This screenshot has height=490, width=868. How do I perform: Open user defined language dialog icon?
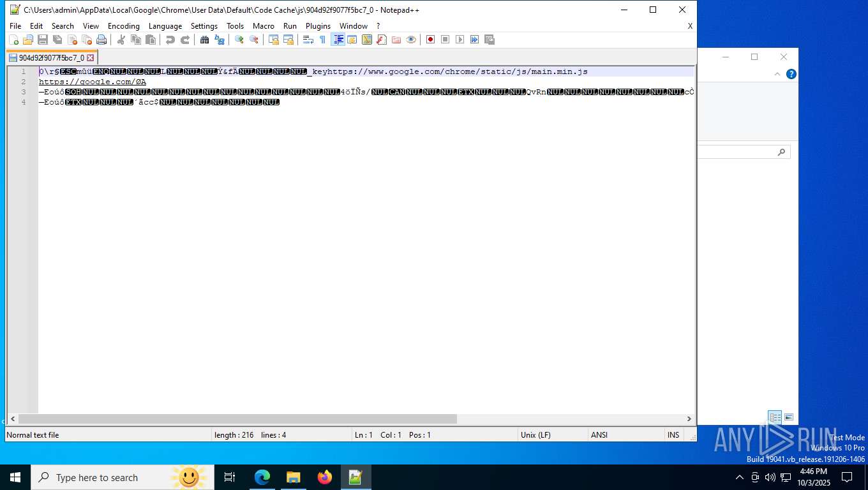(x=352, y=40)
